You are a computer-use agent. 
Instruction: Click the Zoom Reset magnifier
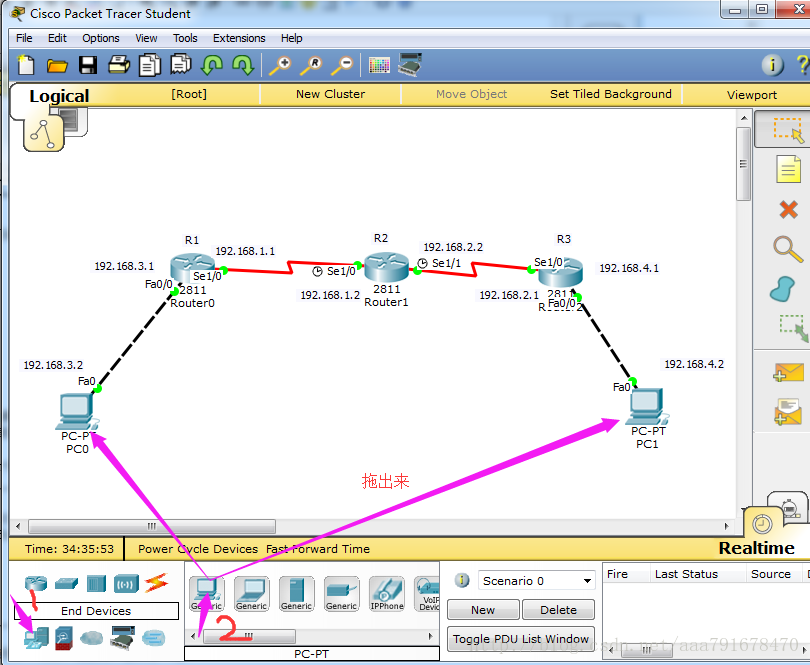(x=311, y=66)
